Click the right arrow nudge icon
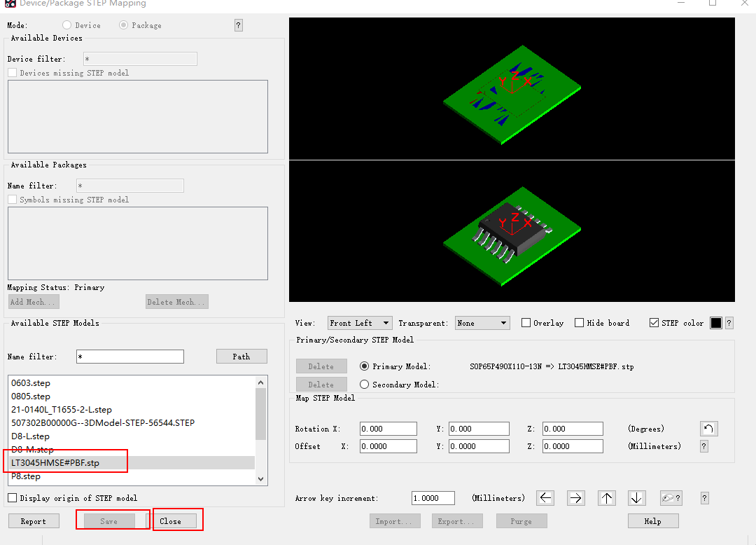756x545 pixels. tap(575, 497)
